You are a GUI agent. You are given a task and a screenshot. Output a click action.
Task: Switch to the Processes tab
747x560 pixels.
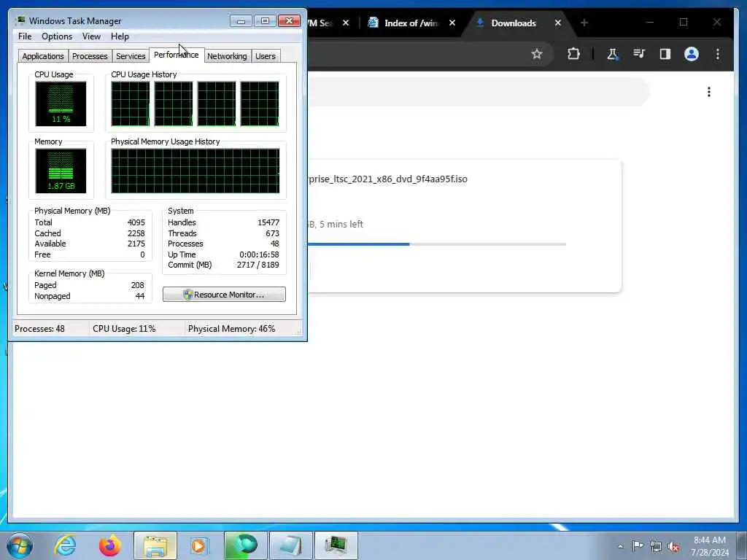point(90,56)
